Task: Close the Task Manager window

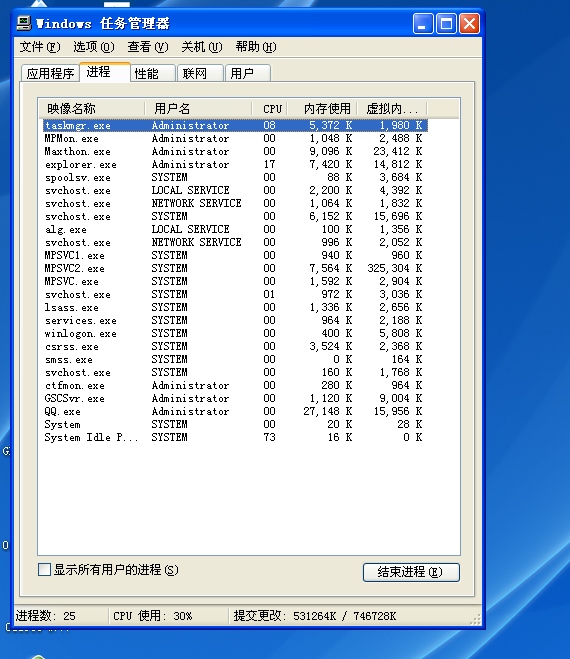Action: point(469,24)
